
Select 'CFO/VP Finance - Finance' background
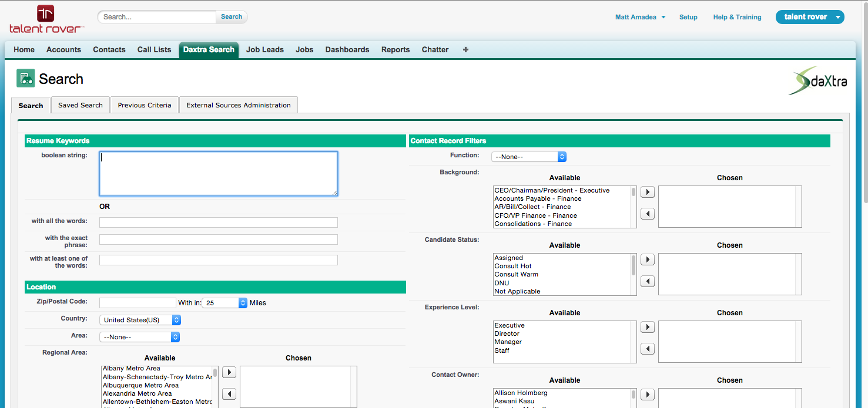[x=535, y=215]
